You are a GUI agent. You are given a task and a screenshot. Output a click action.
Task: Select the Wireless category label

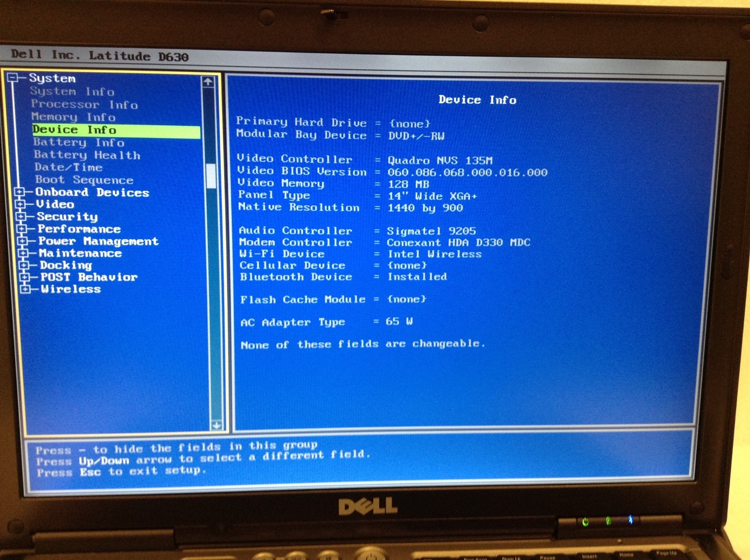[x=71, y=289]
